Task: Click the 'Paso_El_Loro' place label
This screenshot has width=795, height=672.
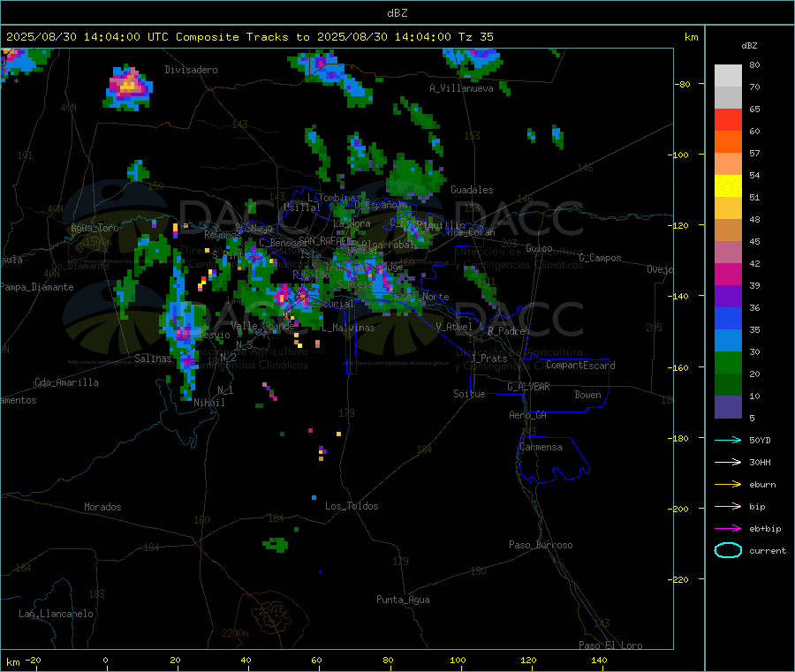Action: pyautogui.click(x=610, y=646)
